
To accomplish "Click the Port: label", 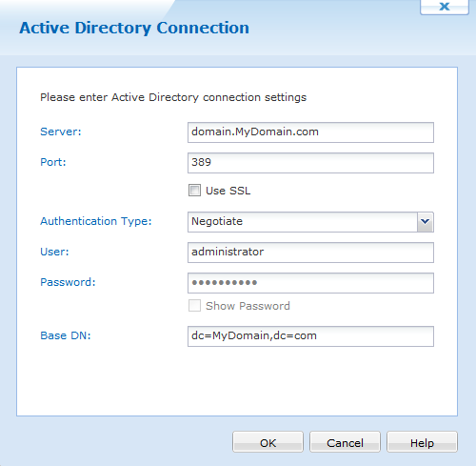I will [53, 162].
